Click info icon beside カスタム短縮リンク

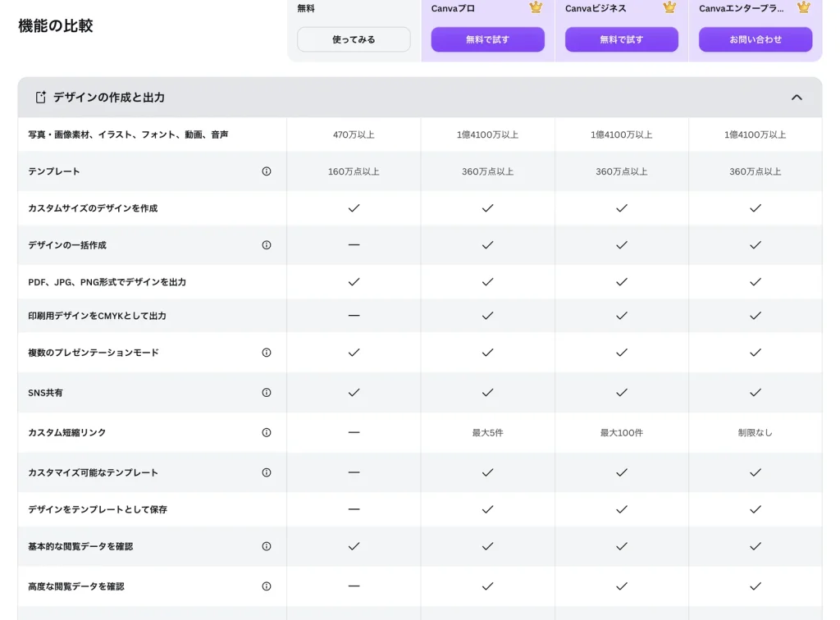pyautogui.click(x=267, y=433)
